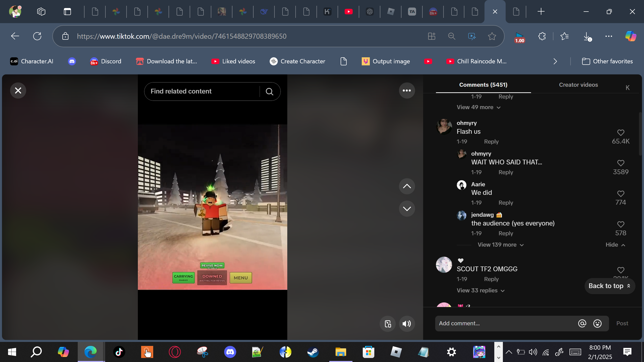Viewport: 644px width, 362px height.
Task: Close the TikTok video viewer
Action: [18, 90]
